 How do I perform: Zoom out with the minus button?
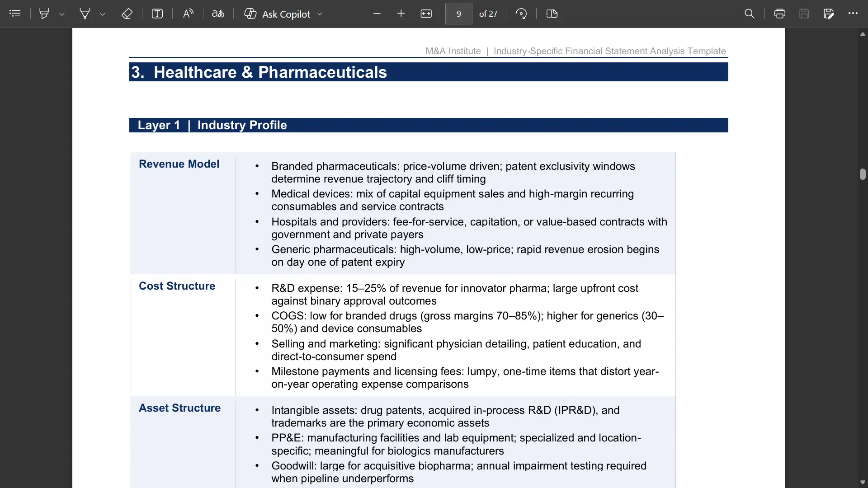coord(377,14)
